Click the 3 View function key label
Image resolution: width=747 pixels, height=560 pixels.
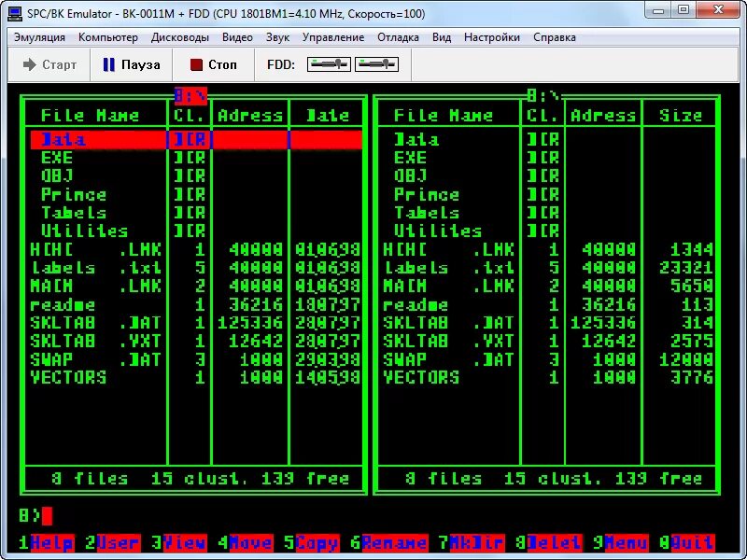coord(179,542)
